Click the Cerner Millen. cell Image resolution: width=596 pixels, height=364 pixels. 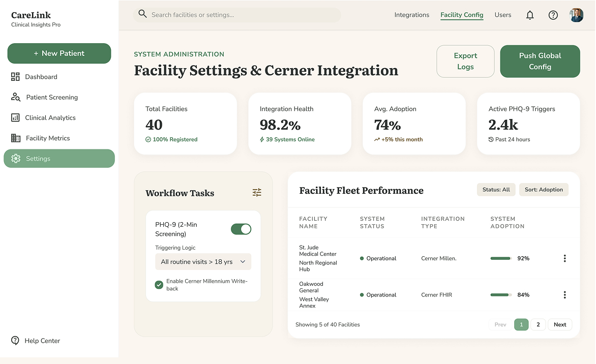click(x=439, y=258)
